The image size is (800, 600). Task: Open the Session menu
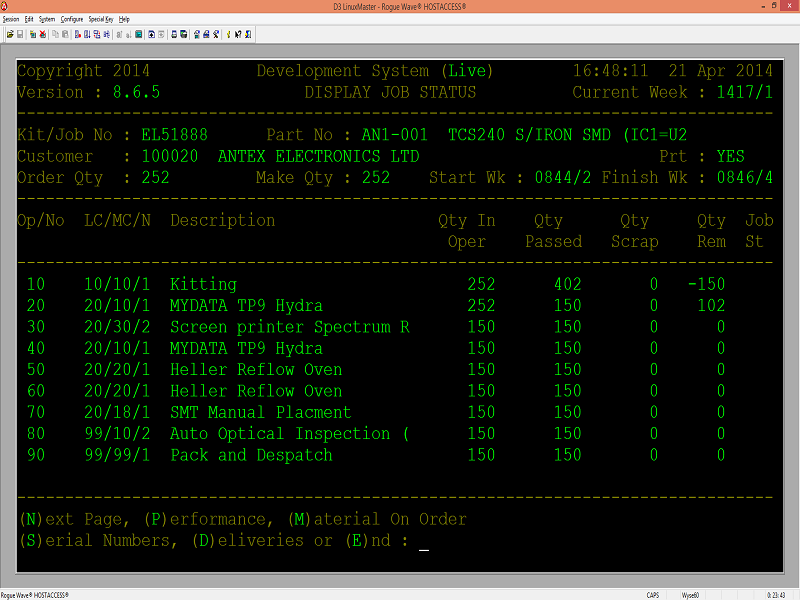pos(11,19)
